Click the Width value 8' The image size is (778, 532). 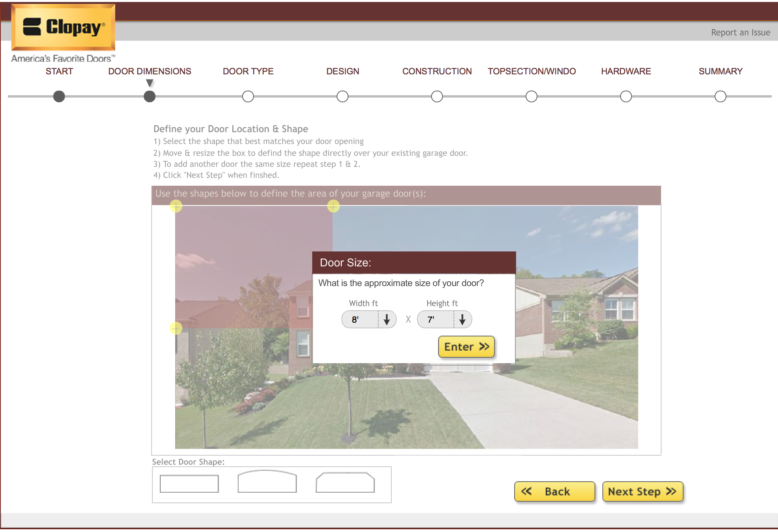coord(355,320)
